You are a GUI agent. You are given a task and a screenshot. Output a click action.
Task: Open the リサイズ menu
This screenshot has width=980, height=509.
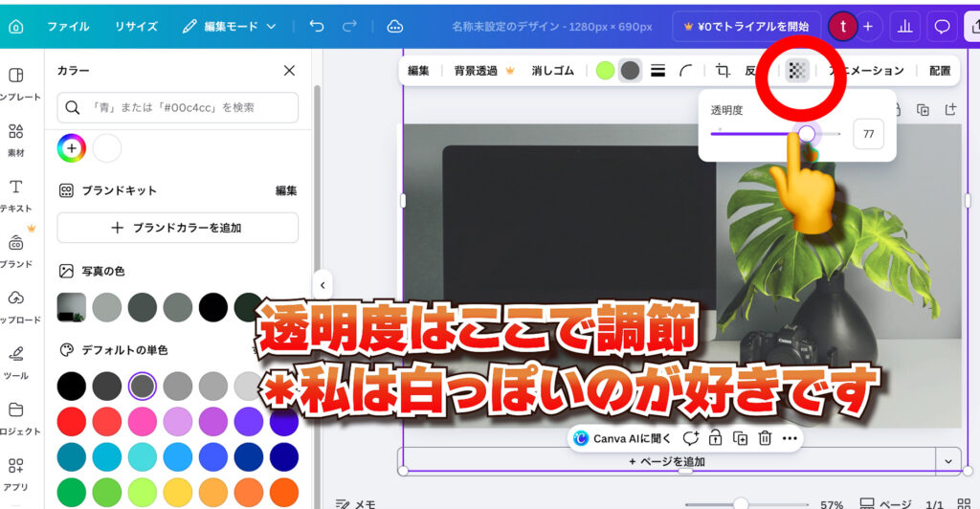(x=136, y=26)
